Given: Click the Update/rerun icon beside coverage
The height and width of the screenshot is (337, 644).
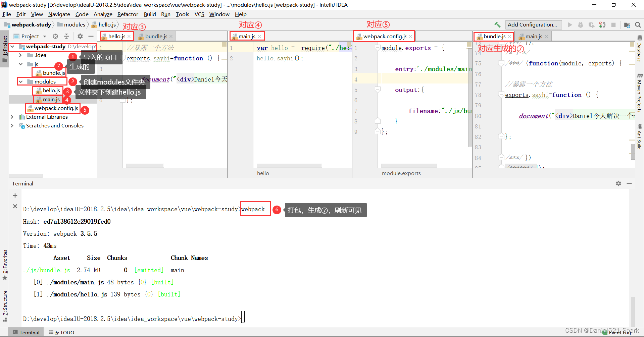Looking at the screenshot, I should coord(602,25).
